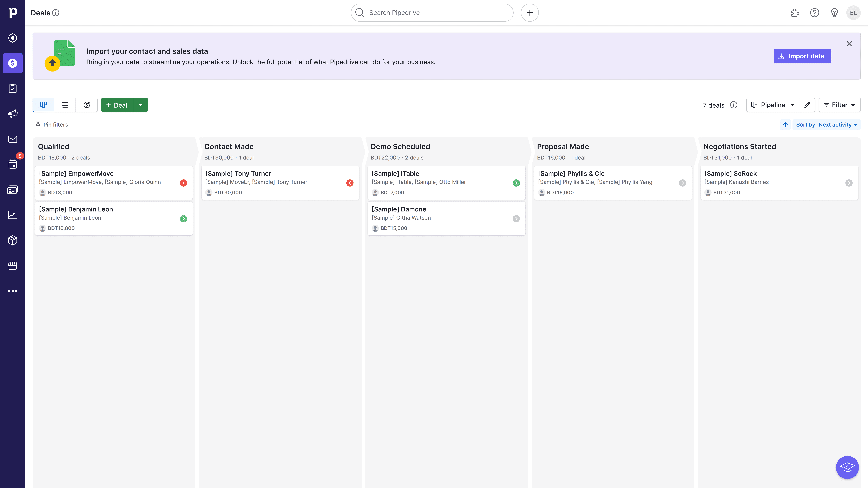Image resolution: width=868 pixels, height=488 pixels.
Task: Click Phyllis & Cie gray activity indicator
Action: pyautogui.click(x=683, y=183)
